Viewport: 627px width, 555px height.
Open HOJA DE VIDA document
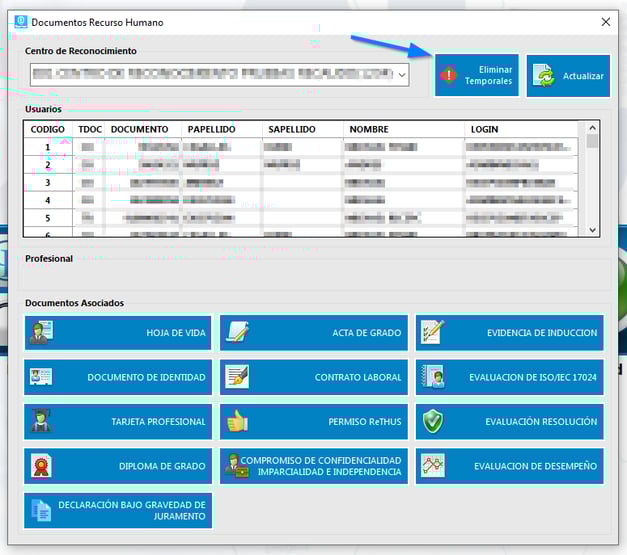coord(118,332)
